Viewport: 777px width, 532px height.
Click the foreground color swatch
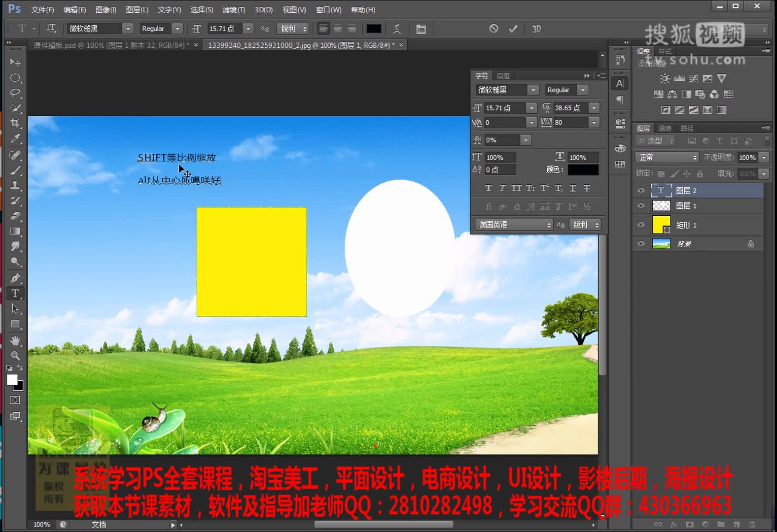point(12,380)
